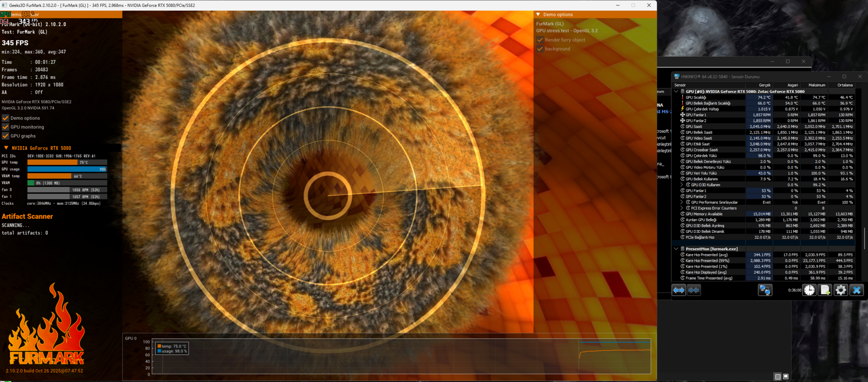Select Kare Hızı Displayed (avg) row
This screenshot has width=868, height=382.
tap(764, 272)
